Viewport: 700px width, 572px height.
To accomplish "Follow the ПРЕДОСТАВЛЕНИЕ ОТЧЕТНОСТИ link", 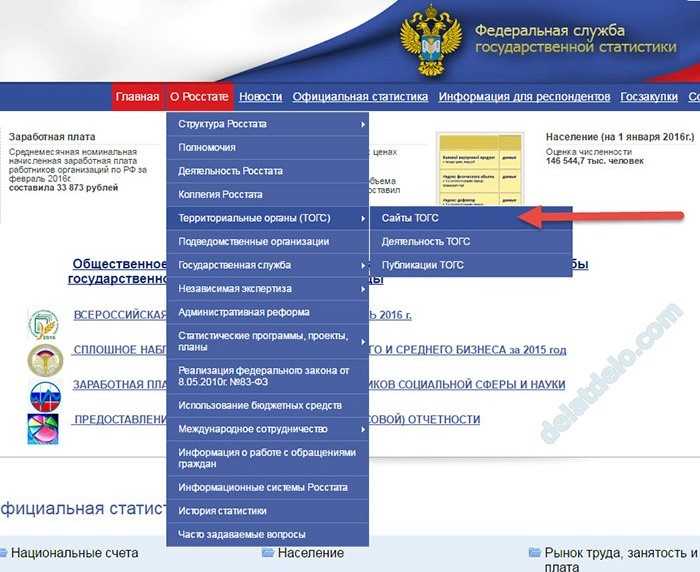I will 121,420.
